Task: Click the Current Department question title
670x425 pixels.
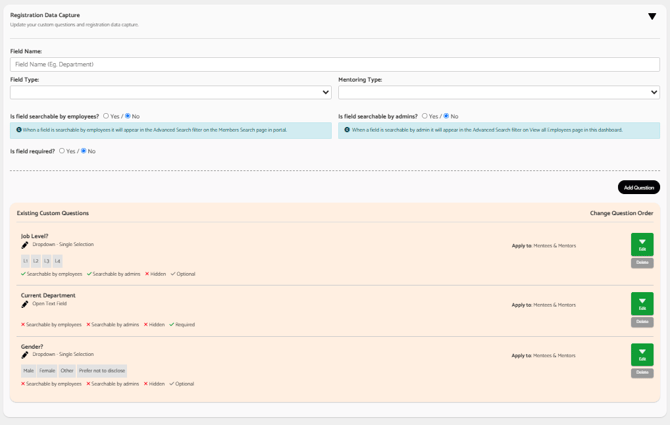Action: click(48, 296)
